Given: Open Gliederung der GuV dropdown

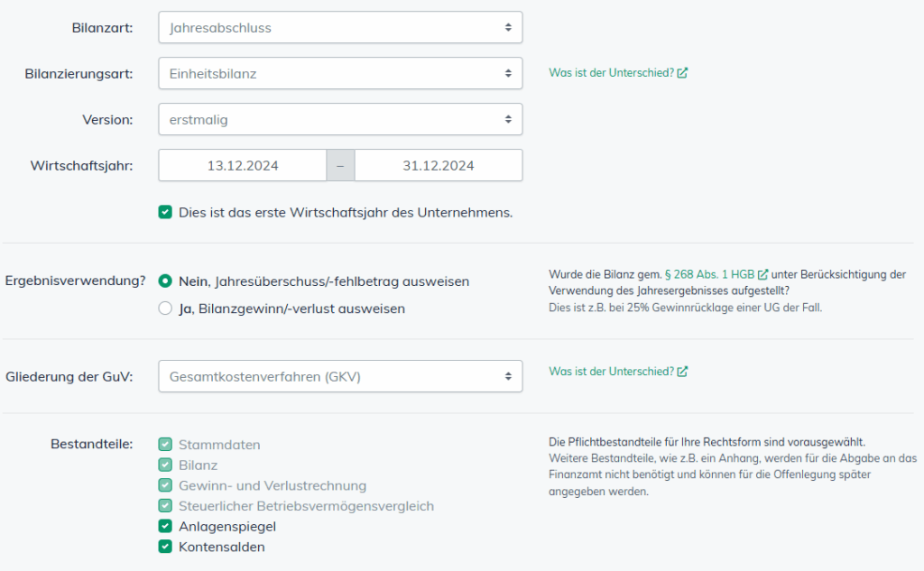Looking at the screenshot, I should click(340, 376).
